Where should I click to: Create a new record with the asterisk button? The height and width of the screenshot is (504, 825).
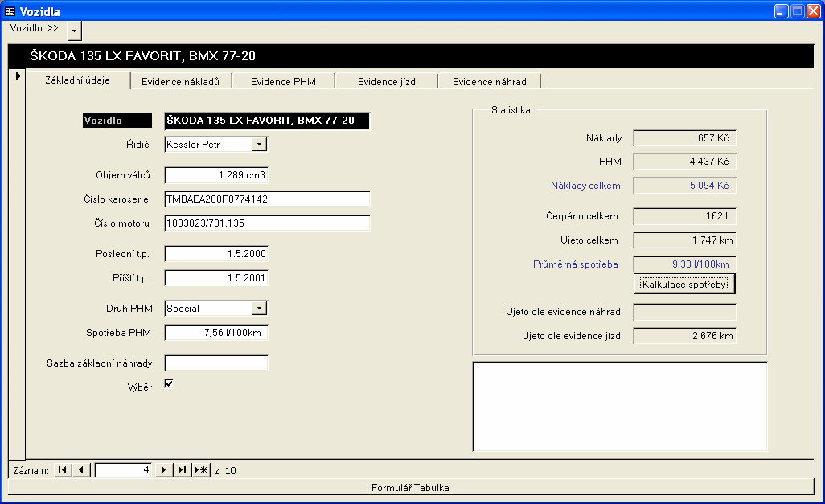click(x=201, y=470)
